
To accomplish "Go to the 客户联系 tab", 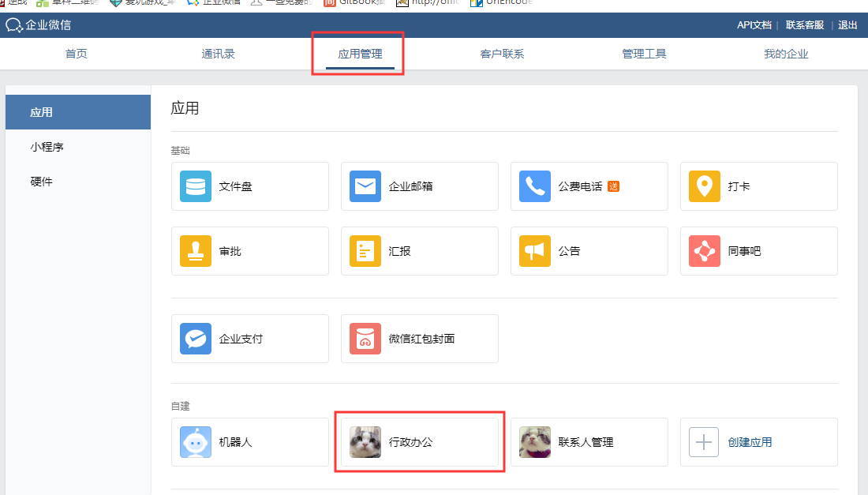I will pyautogui.click(x=502, y=54).
